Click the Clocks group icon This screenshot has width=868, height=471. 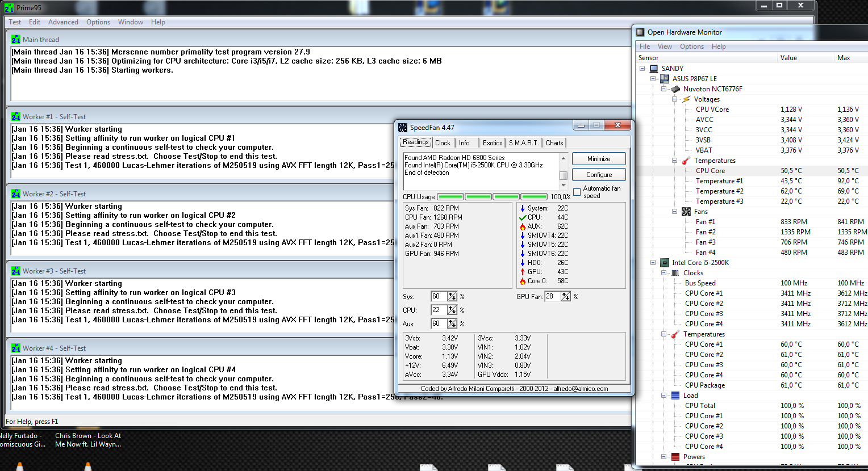(x=675, y=272)
